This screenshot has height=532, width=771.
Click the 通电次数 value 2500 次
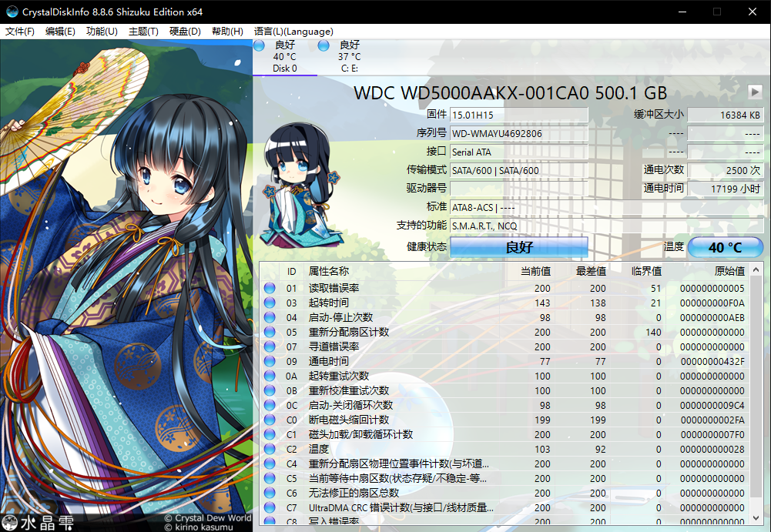(726, 171)
